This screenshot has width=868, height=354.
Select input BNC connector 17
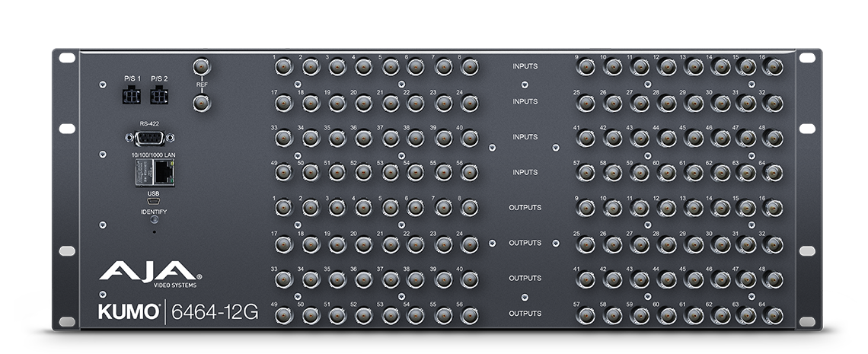tap(283, 103)
